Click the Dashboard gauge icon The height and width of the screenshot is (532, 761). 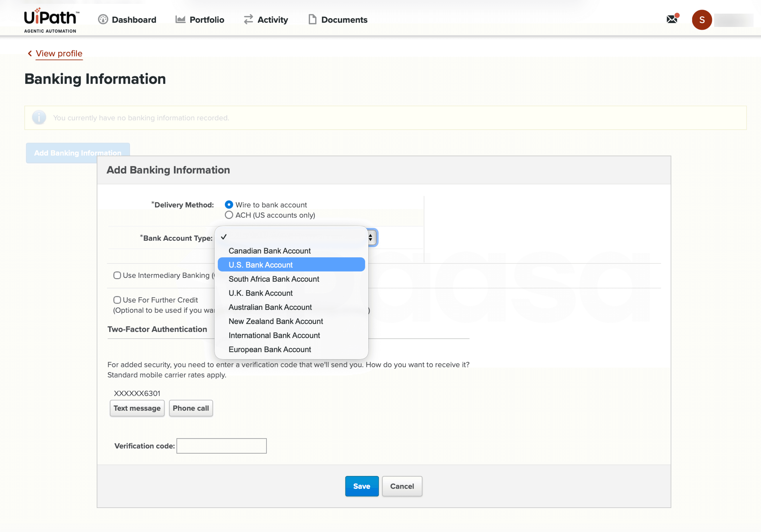[103, 20]
